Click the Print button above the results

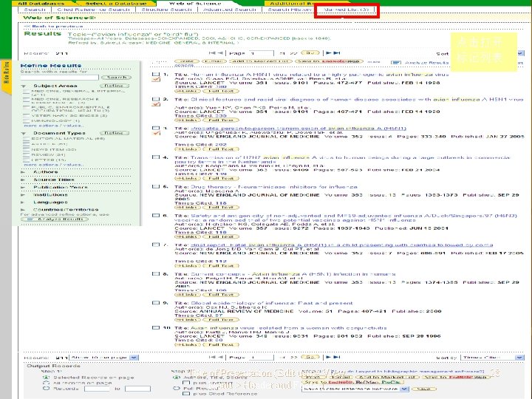click(187, 61)
